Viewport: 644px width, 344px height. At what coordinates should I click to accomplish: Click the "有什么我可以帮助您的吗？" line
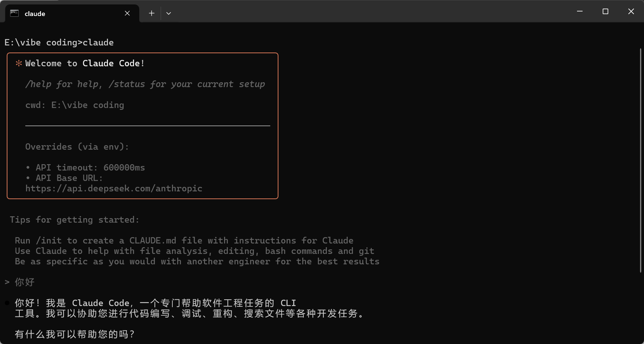[75, 334]
